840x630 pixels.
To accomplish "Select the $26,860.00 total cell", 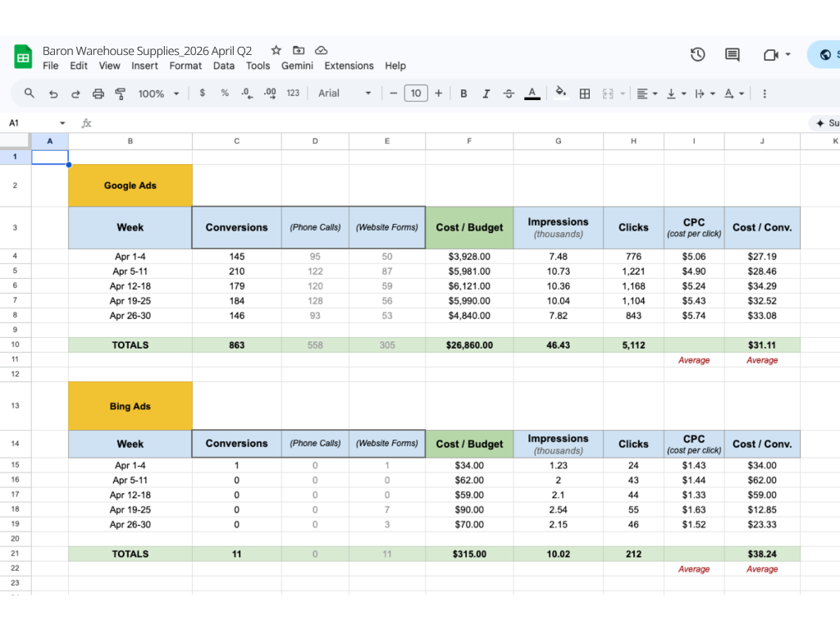I will pyautogui.click(x=469, y=345).
